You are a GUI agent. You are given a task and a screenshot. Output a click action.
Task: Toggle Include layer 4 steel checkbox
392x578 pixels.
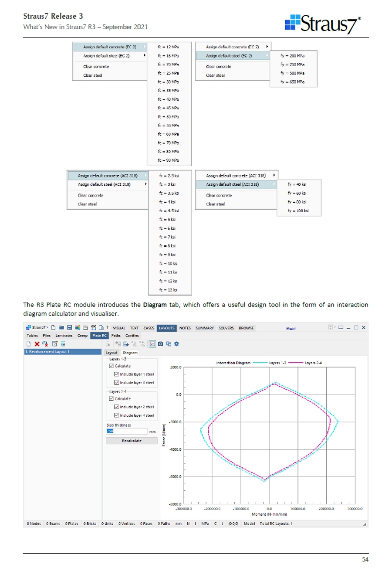point(117,415)
